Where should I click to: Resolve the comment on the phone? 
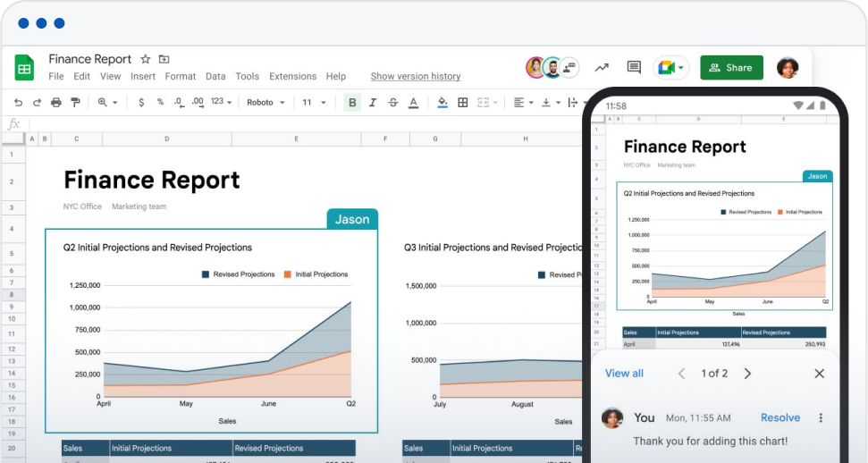780,417
